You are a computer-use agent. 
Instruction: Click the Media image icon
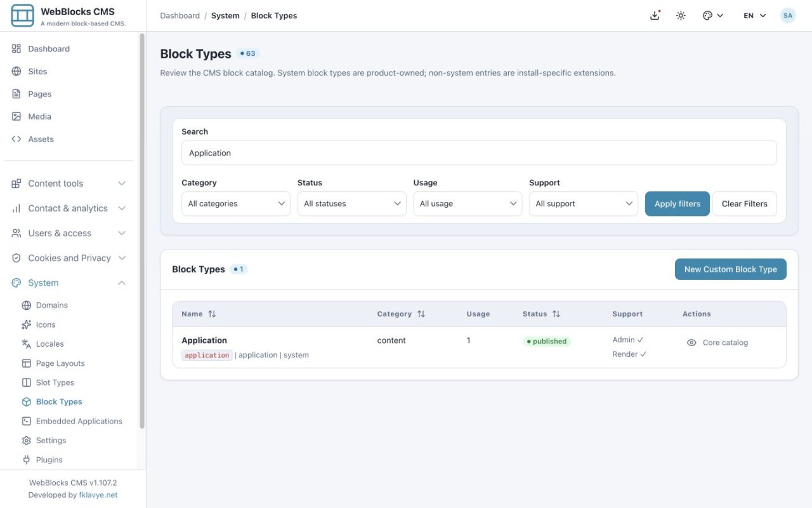16,116
